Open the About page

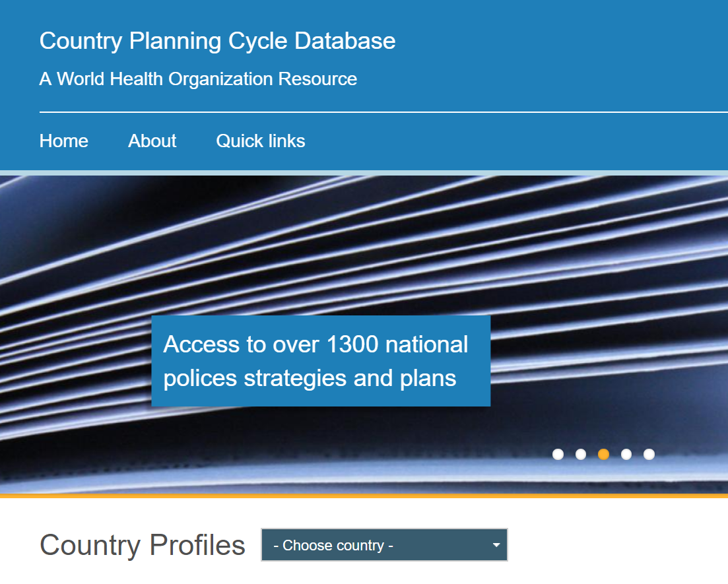152,141
